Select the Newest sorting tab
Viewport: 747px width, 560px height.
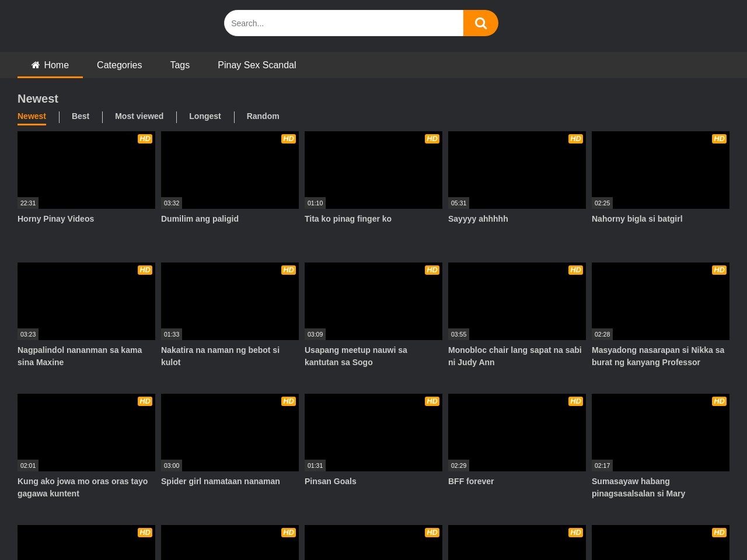(32, 116)
